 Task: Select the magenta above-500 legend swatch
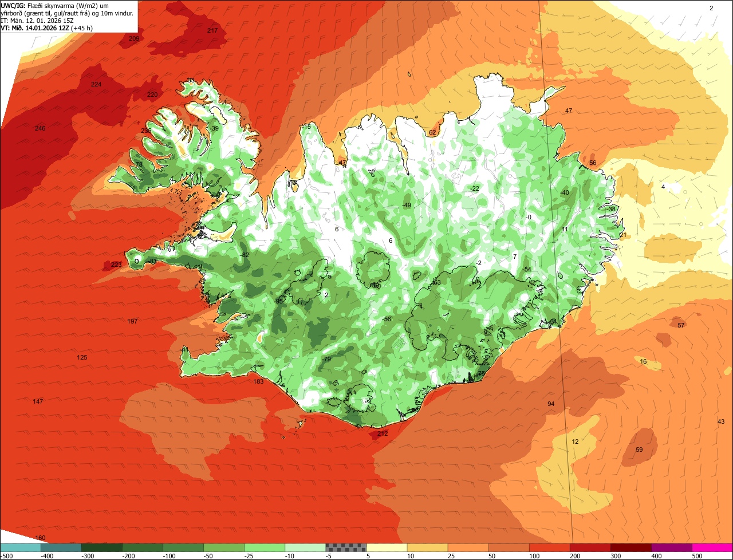click(x=712, y=547)
